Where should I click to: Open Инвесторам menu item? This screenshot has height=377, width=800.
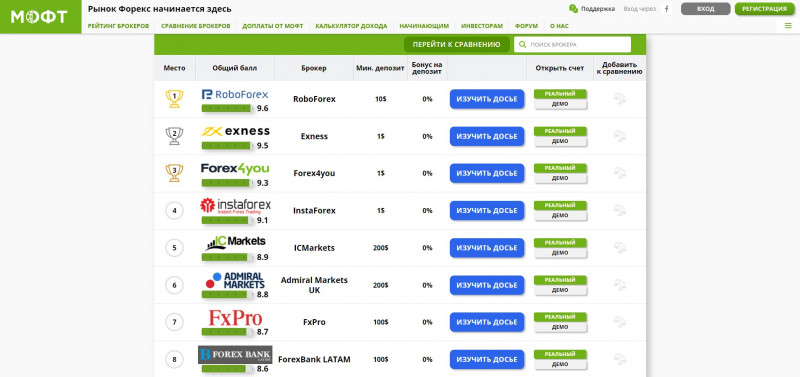[482, 26]
